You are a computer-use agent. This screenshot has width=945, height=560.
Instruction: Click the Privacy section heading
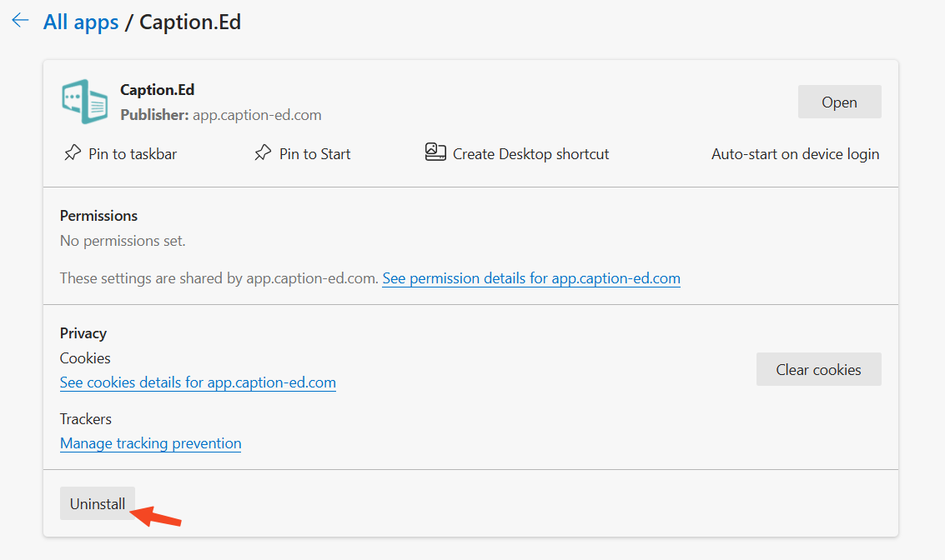(83, 333)
